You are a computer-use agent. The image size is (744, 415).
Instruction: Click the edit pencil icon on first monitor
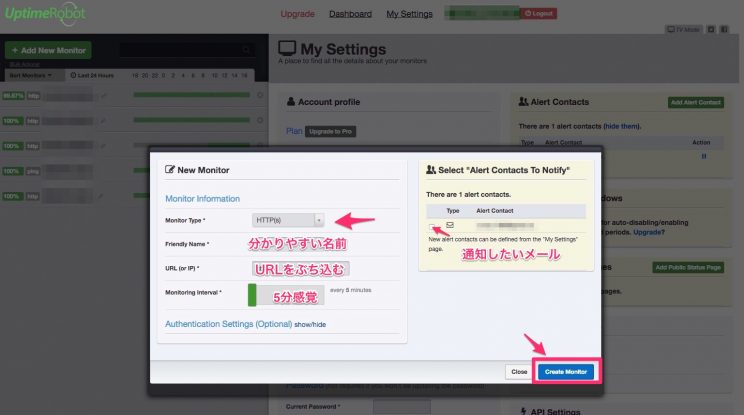pos(103,96)
